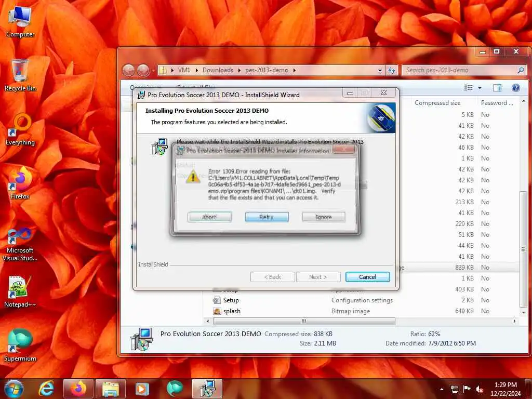Go back in the Explorer window

(x=129, y=70)
